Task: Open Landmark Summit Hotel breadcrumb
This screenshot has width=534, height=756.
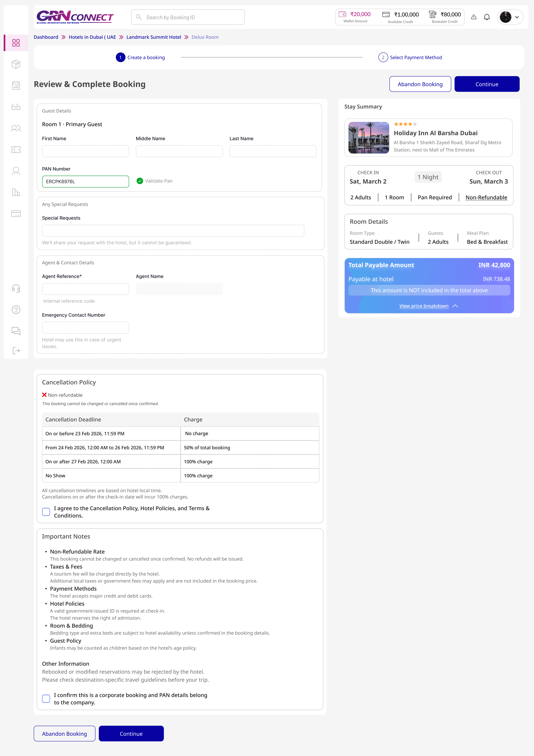Action: [x=154, y=37]
